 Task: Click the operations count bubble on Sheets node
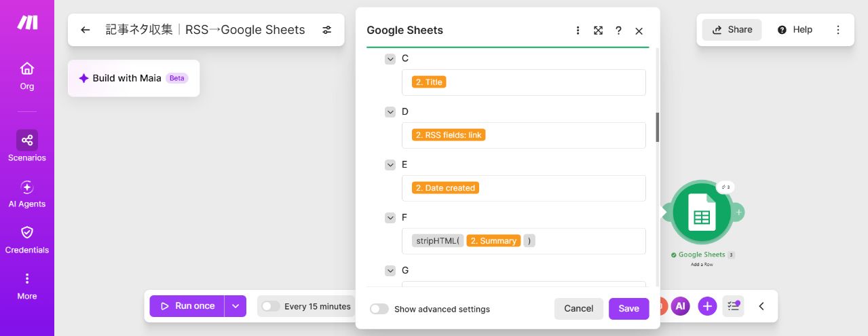coord(725,187)
